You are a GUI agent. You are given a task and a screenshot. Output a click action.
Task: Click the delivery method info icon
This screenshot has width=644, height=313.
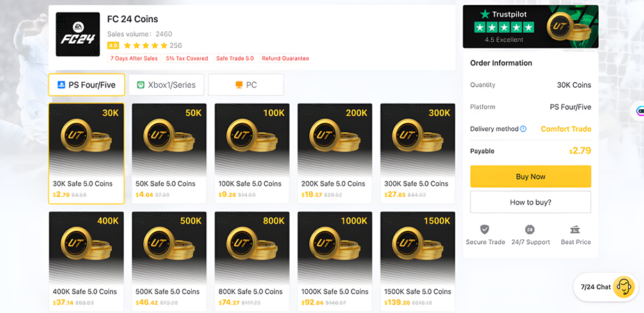tap(523, 129)
